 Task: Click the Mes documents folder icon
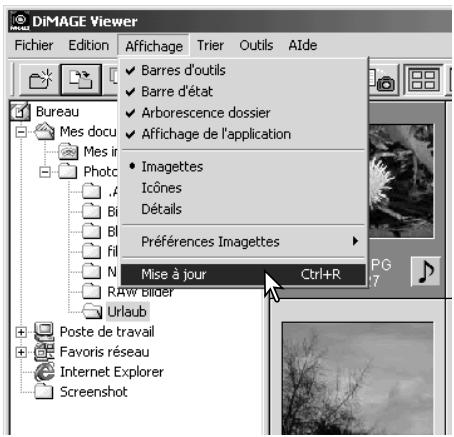[x=44, y=131]
